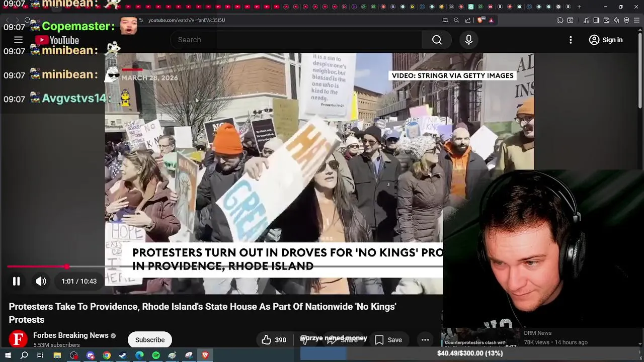Open zoom magnifier icon in address bar
644x362 pixels.
(x=456, y=20)
